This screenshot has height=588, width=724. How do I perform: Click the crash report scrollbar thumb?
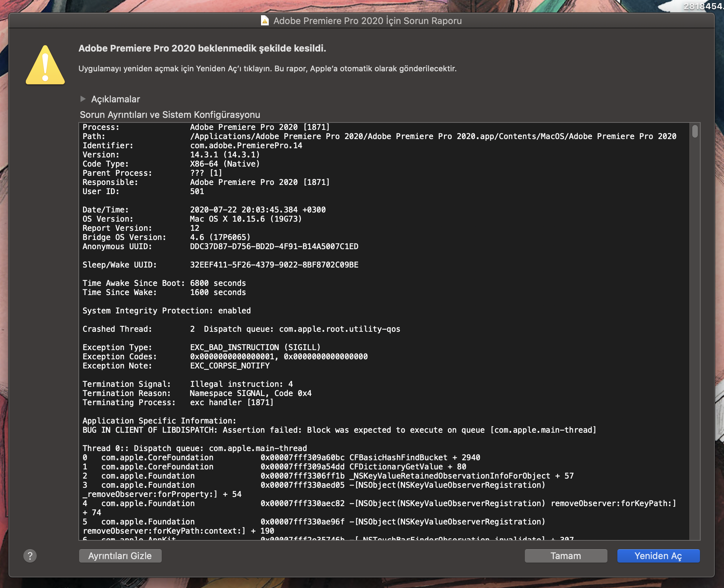coord(695,131)
